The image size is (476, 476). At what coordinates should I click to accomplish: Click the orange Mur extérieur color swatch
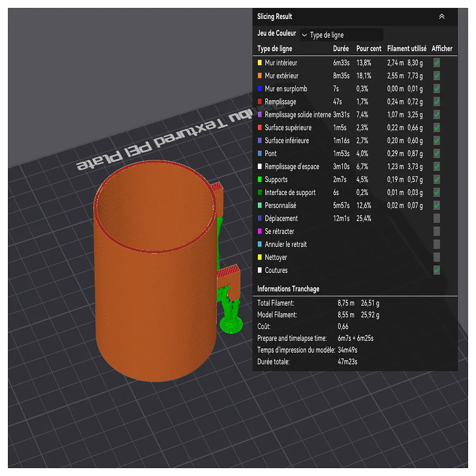[x=260, y=76]
